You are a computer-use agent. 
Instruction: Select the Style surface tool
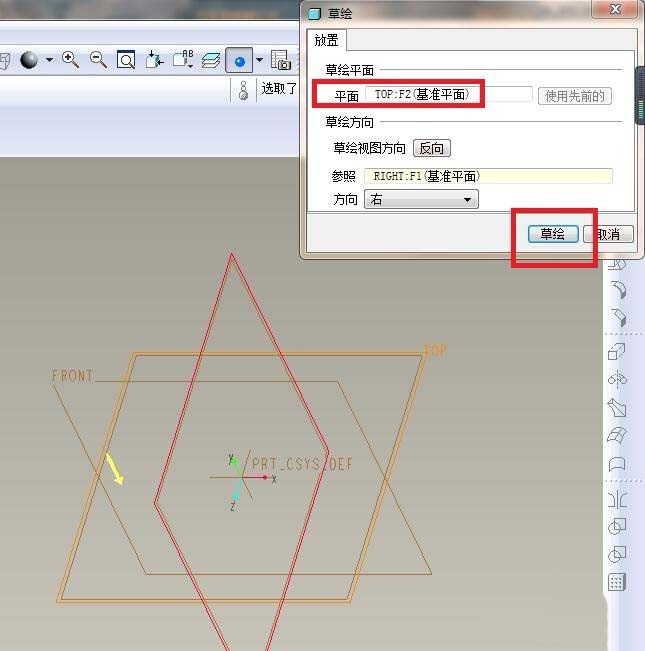617,464
